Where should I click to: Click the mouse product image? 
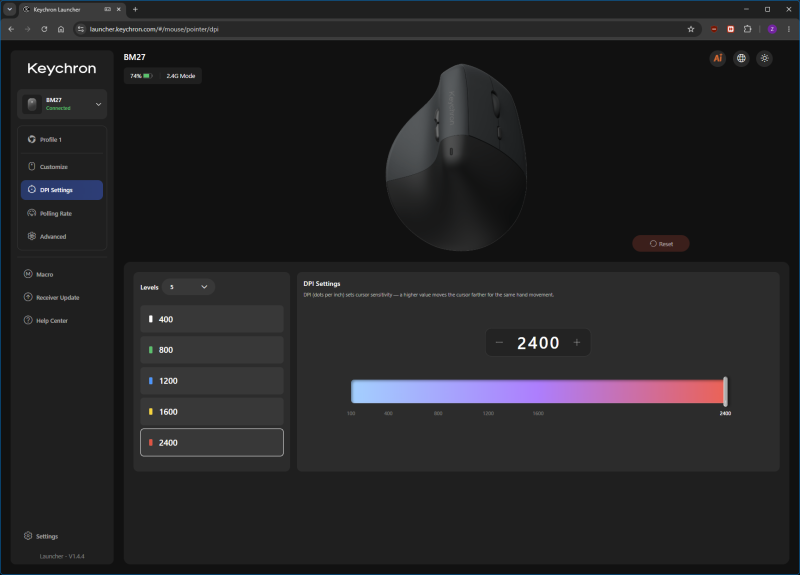(x=456, y=157)
